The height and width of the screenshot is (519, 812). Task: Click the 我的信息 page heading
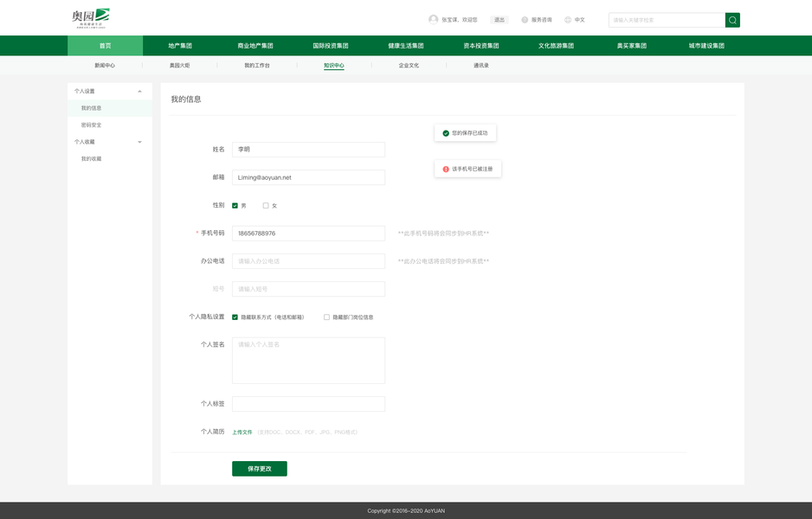pyautogui.click(x=186, y=99)
